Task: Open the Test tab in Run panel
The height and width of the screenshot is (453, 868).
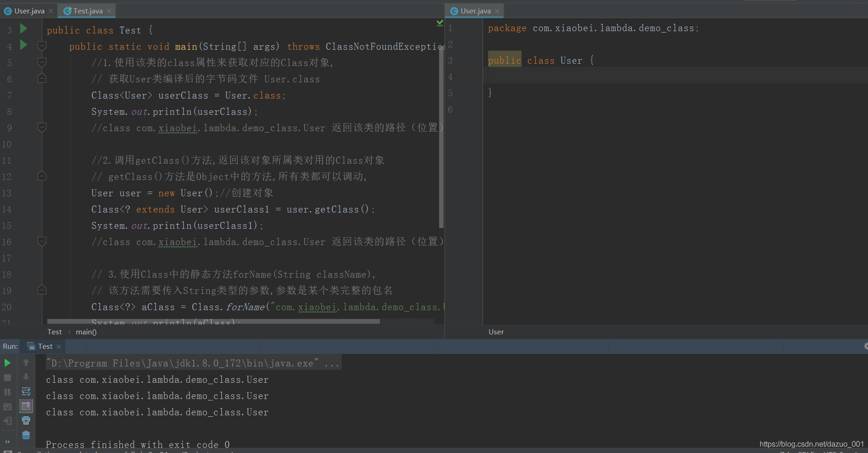Action: click(45, 346)
